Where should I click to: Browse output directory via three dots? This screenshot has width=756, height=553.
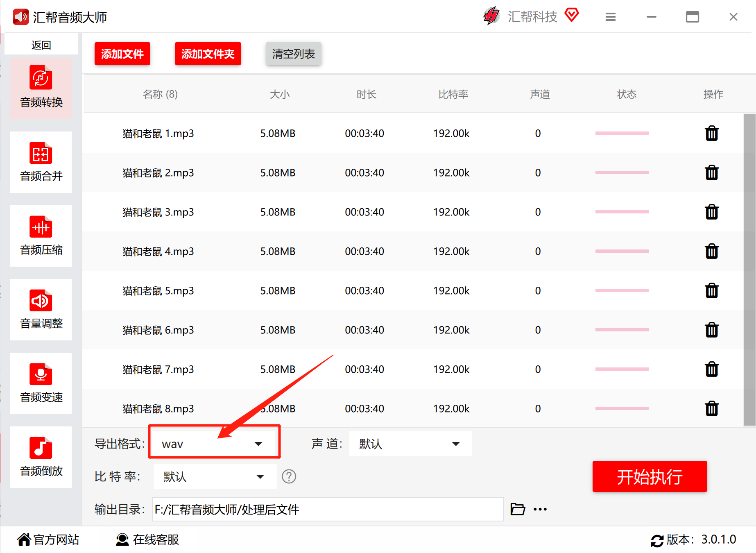pos(540,509)
